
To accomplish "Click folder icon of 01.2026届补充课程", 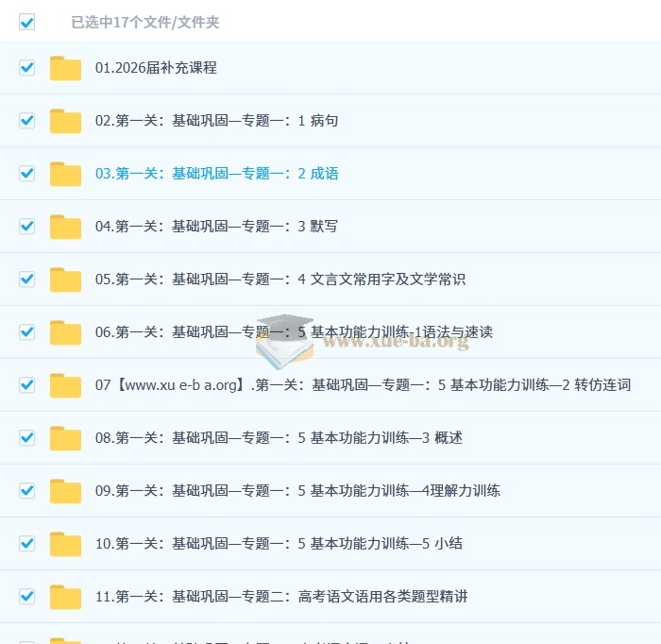I will click(65, 68).
